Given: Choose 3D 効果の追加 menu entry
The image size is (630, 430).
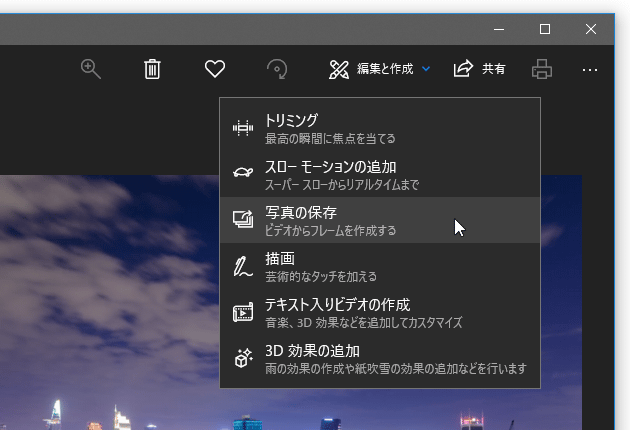Looking at the screenshot, I should pyautogui.click(x=380, y=358).
